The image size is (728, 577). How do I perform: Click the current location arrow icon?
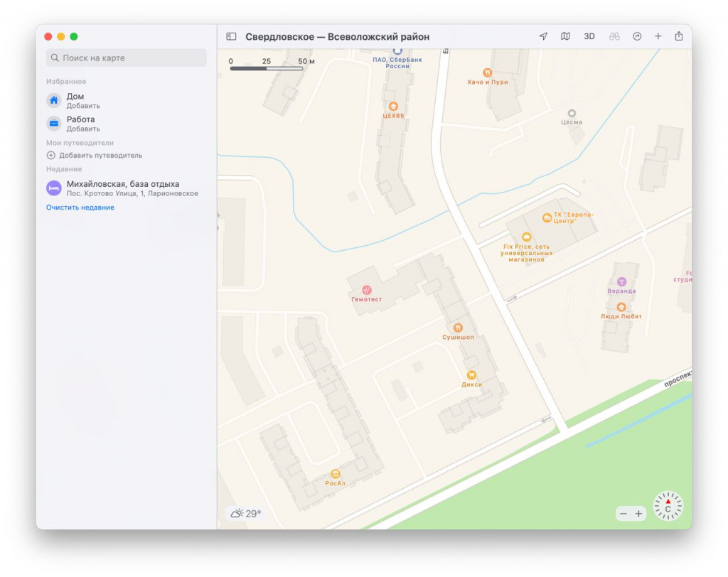pos(543,36)
